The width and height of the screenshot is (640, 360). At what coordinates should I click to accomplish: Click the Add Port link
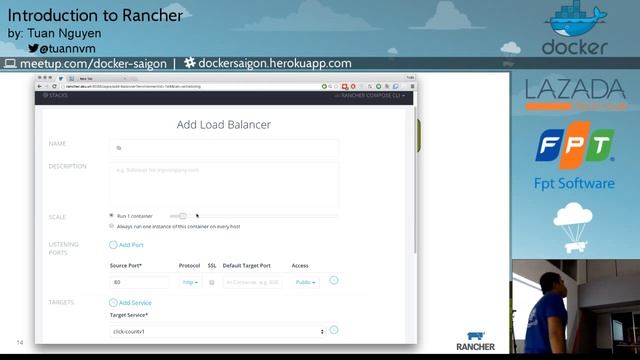[x=126, y=245]
